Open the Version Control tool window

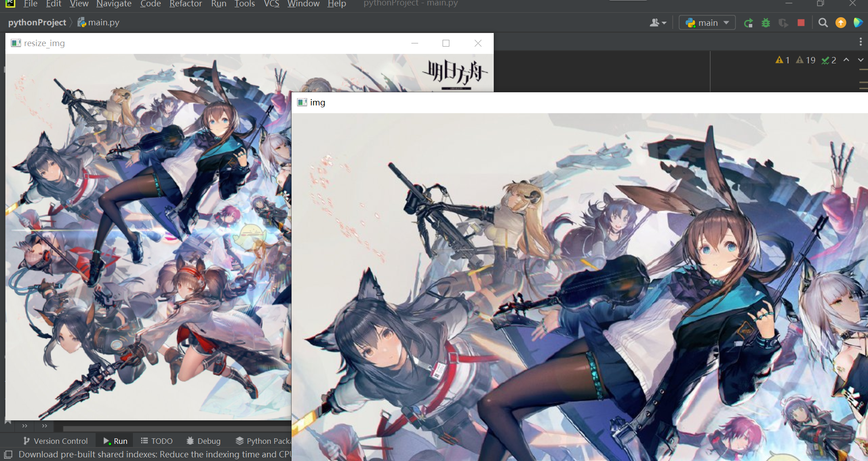[55, 441]
